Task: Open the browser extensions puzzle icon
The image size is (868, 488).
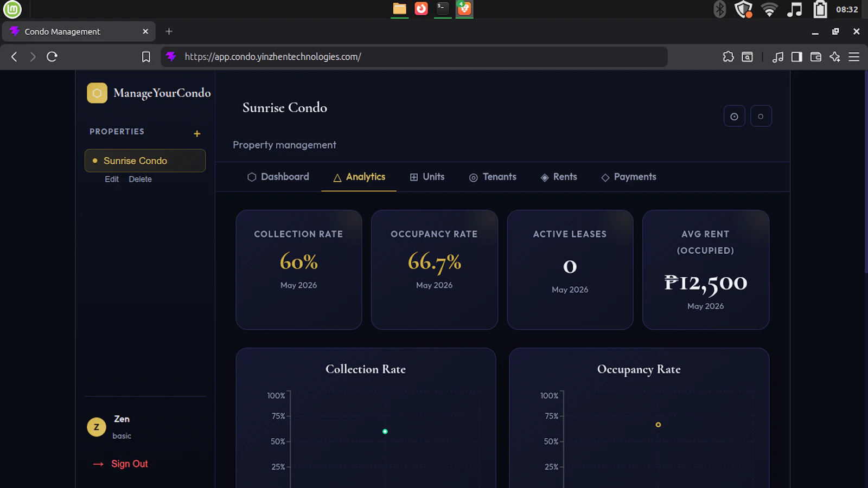Action: pyautogui.click(x=728, y=56)
